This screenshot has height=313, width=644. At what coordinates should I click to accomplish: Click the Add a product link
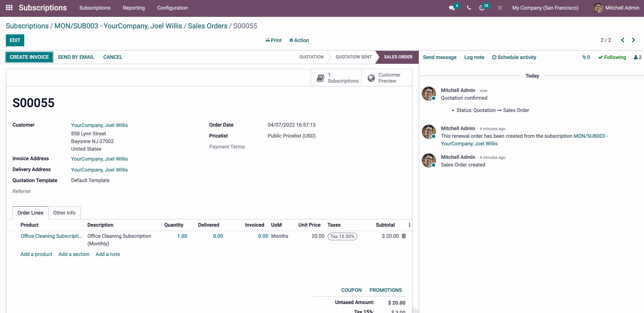click(x=36, y=254)
